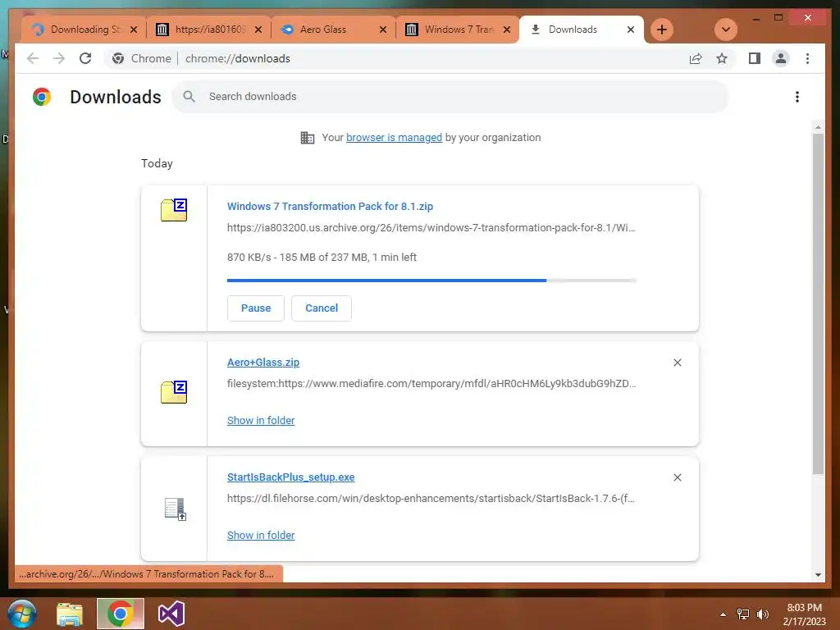Click the Windows 7 Transformation Pack zip file icon

[174, 209]
